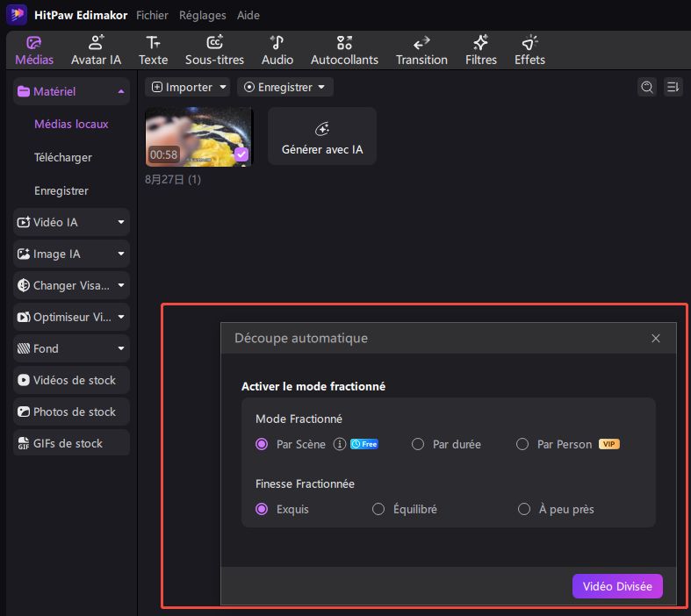This screenshot has width=691, height=616.
Task: Select Équilibré finesse radio option
Action: tap(378, 510)
